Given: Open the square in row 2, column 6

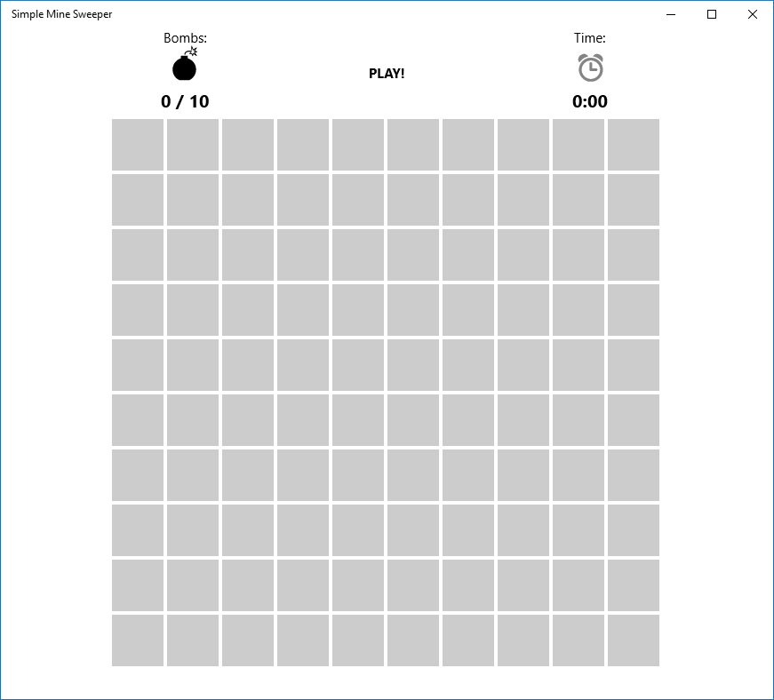Looking at the screenshot, I should [x=413, y=200].
